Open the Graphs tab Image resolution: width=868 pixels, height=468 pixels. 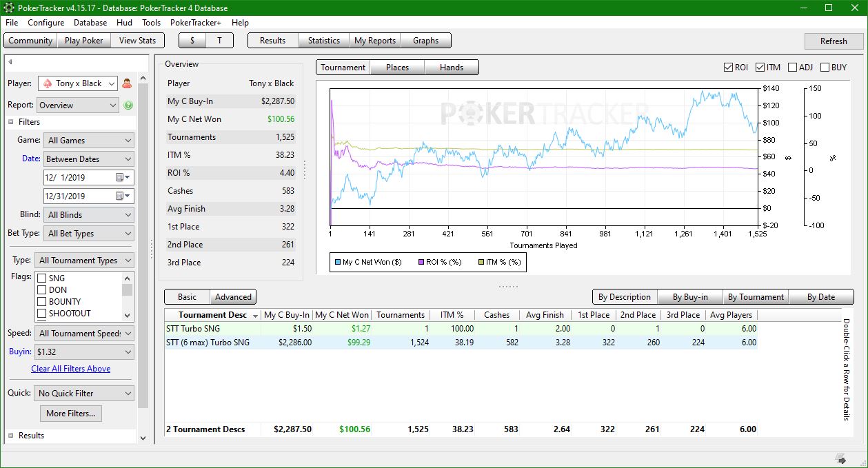click(425, 41)
